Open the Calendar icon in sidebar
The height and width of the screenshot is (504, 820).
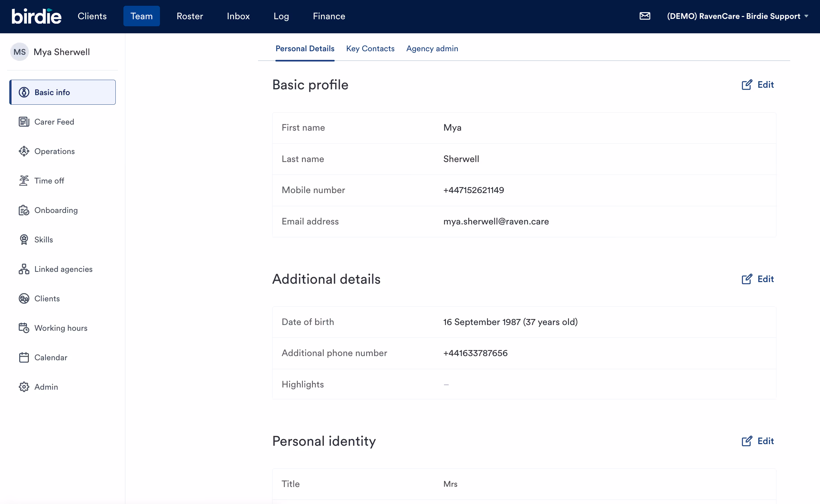[x=24, y=357]
